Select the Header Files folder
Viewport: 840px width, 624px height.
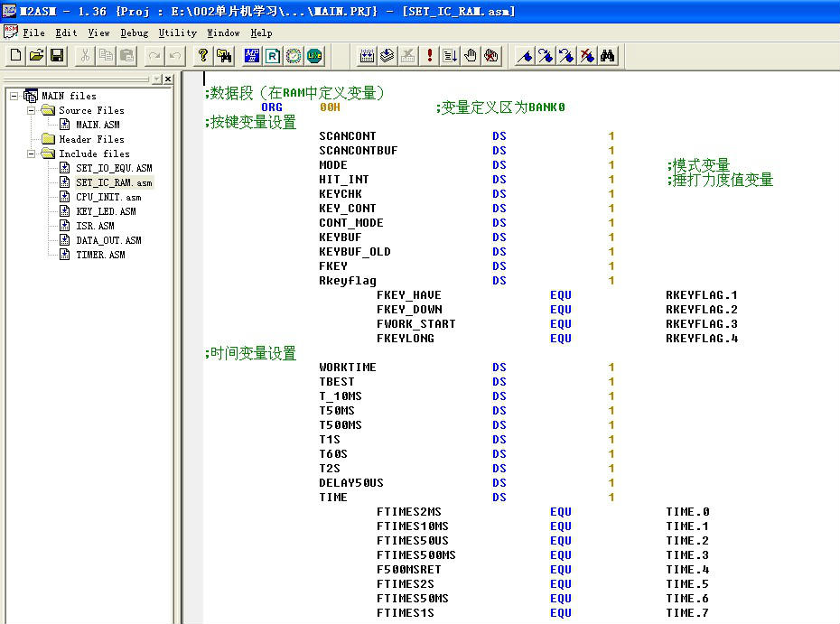tap(90, 139)
